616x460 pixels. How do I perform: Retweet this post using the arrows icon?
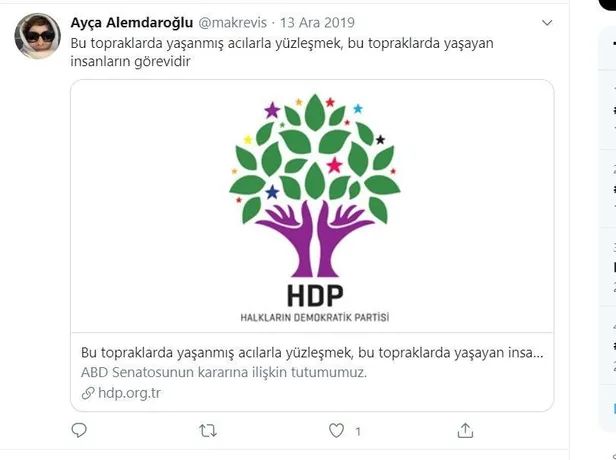click(208, 431)
